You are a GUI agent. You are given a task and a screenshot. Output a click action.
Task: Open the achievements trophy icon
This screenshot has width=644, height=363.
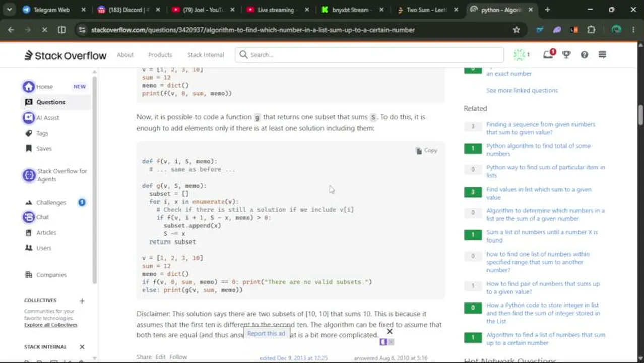566,55
